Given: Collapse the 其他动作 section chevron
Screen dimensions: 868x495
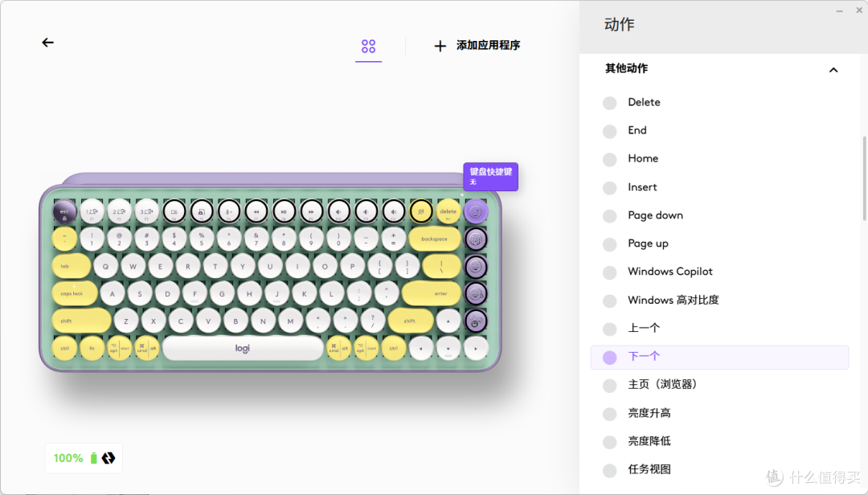Looking at the screenshot, I should pyautogui.click(x=833, y=70).
